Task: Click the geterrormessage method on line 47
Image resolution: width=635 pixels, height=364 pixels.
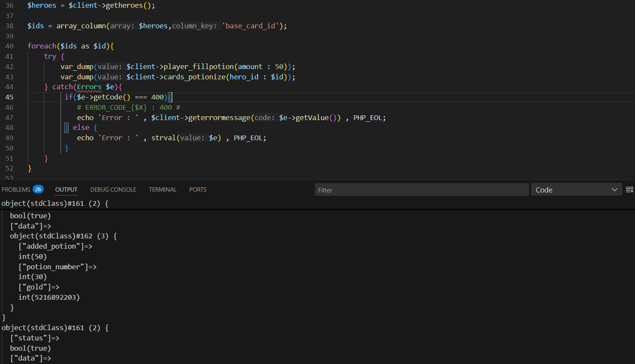Action: pyautogui.click(x=219, y=118)
